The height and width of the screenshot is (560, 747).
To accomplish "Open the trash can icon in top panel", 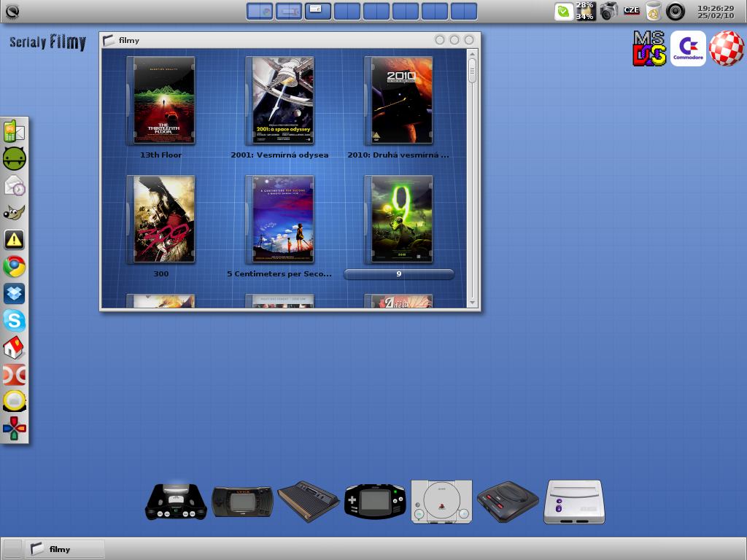I will click(x=653, y=11).
